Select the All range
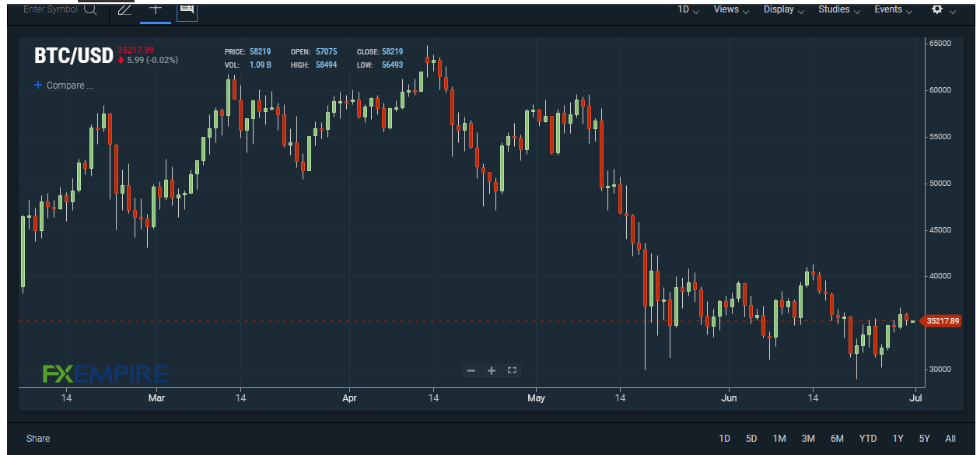This screenshot has width=980, height=455. pos(950,439)
